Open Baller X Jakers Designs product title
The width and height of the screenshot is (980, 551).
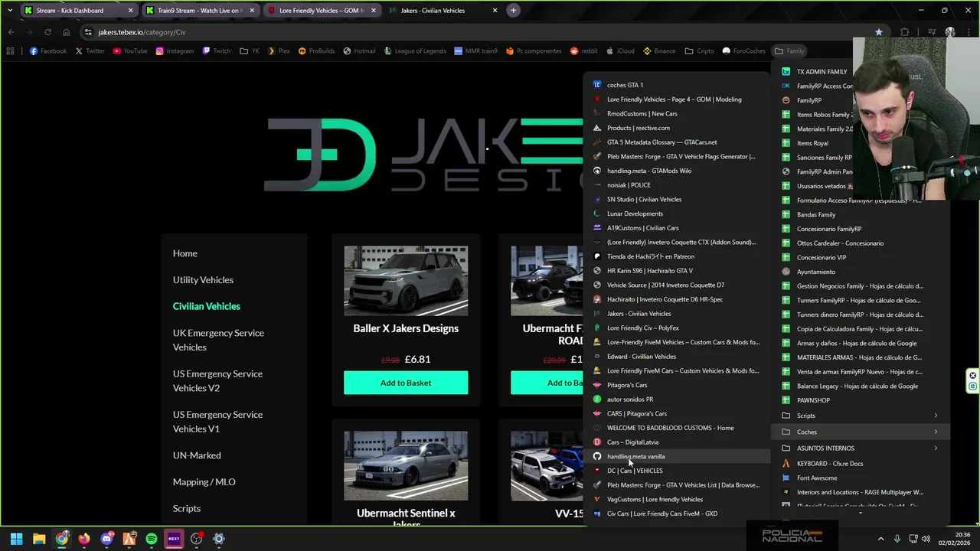click(406, 328)
